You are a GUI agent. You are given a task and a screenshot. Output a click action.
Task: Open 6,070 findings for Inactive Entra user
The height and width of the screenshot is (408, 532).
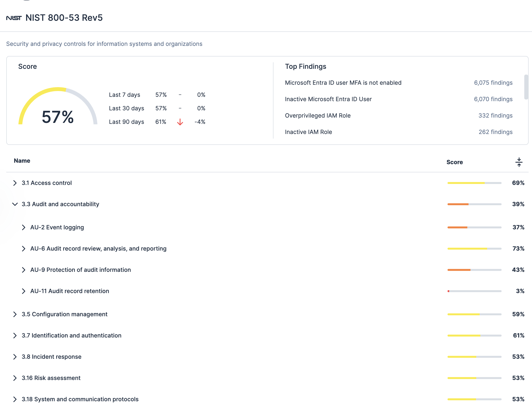point(493,99)
